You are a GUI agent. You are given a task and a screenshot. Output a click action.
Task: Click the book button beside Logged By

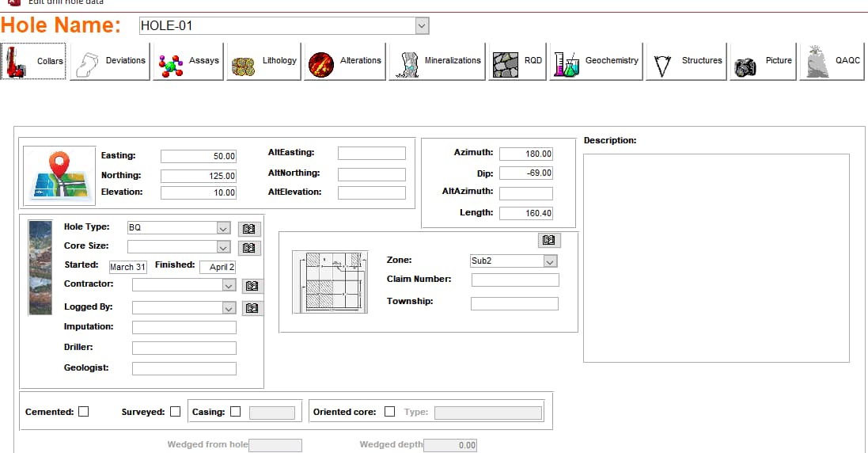(253, 308)
